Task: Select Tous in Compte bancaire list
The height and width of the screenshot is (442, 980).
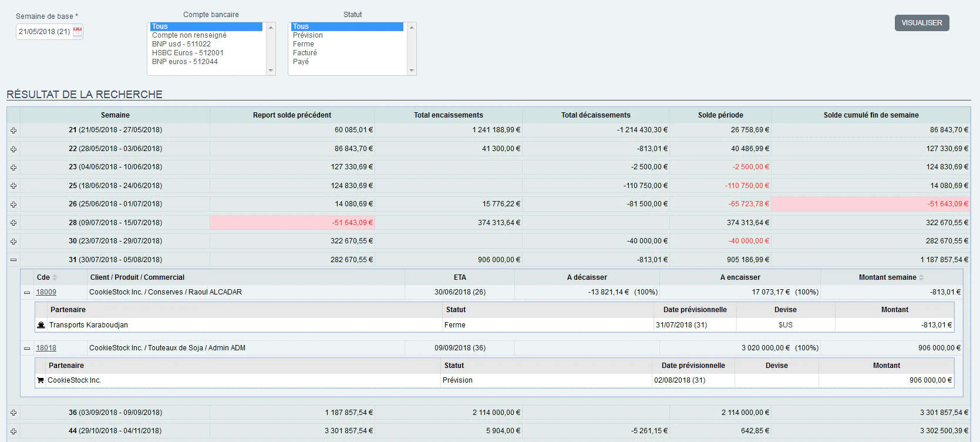Action: point(206,26)
